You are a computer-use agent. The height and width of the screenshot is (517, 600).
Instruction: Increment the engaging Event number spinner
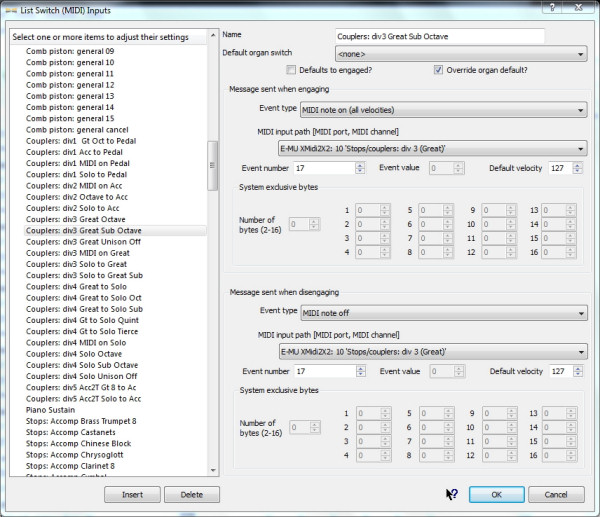(358, 164)
